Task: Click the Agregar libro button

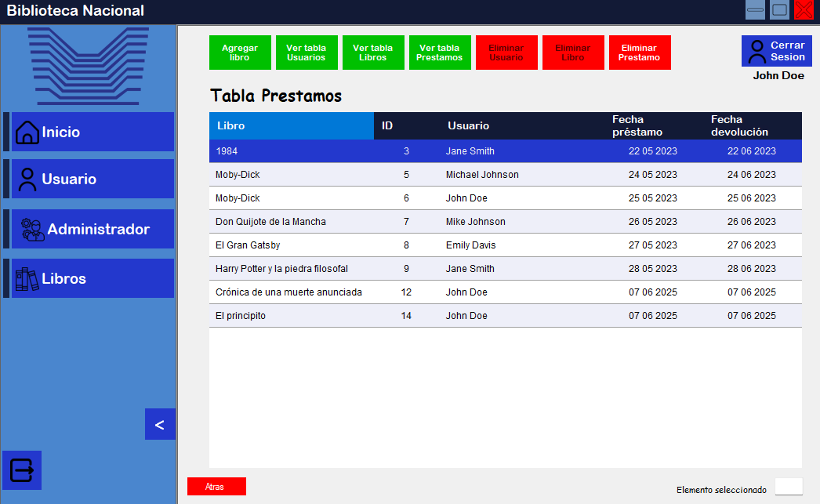Action: [240, 53]
